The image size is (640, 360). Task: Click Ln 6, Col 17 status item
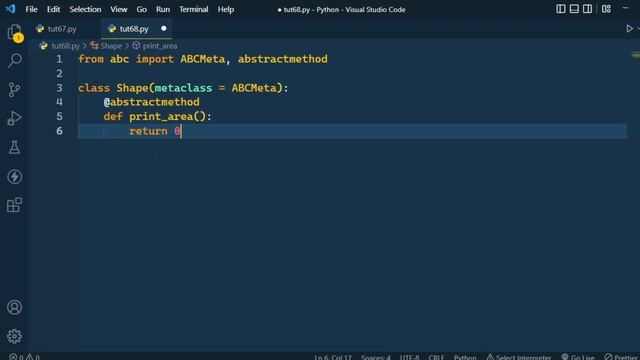click(333, 357)
